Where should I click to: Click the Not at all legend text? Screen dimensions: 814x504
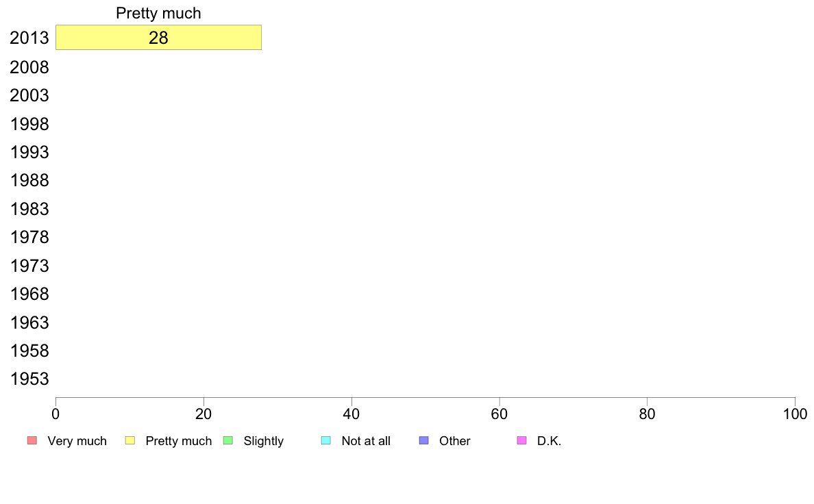[366, 441]
